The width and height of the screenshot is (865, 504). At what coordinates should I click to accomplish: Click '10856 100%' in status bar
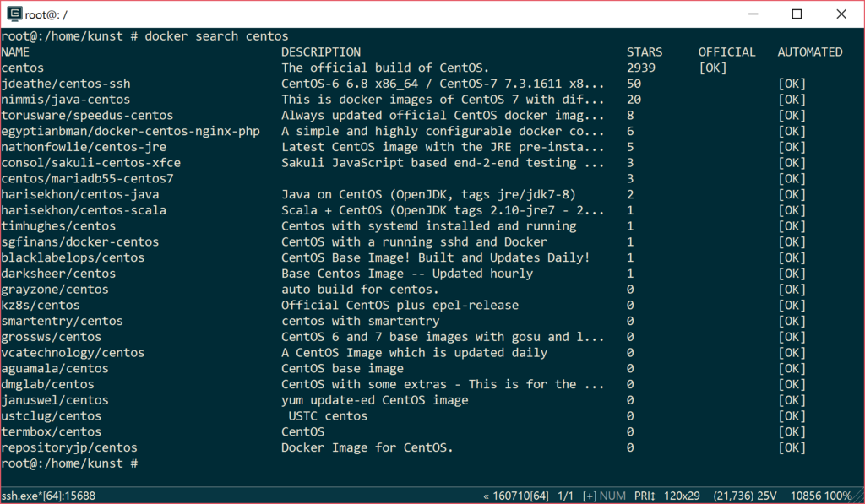pos(821,496)
